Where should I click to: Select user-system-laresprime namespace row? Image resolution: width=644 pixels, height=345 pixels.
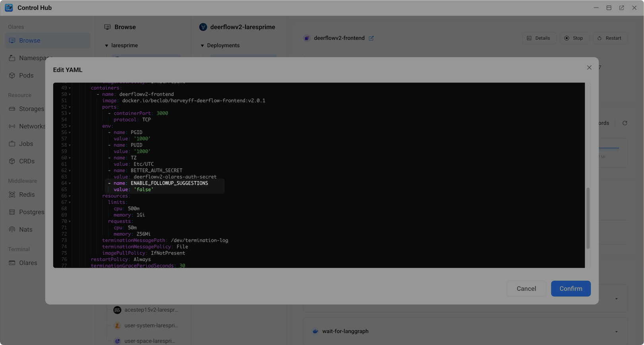point(146,326)
